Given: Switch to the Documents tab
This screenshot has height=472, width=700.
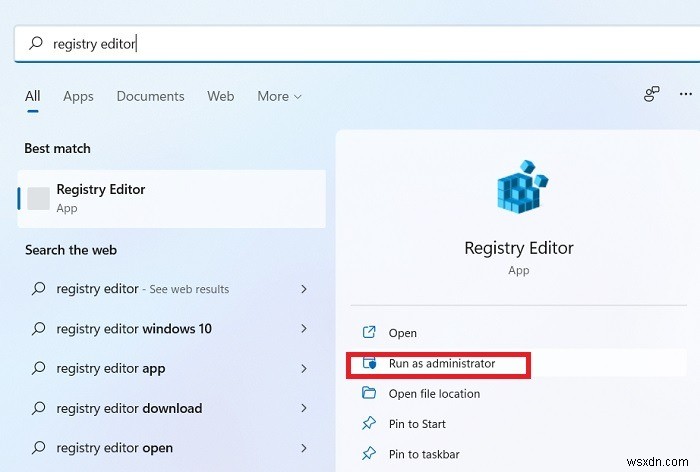Looking at the screenshot, I should (x=150, y=96).
